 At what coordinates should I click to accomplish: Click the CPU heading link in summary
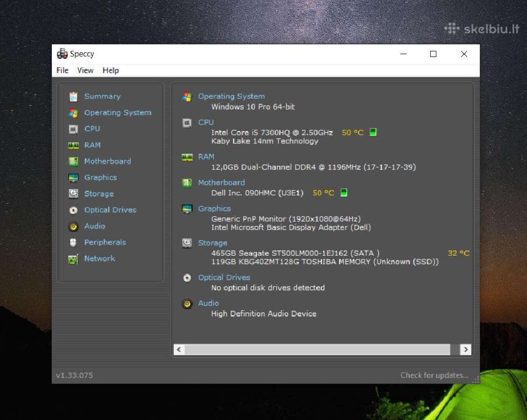coord(206,122)
